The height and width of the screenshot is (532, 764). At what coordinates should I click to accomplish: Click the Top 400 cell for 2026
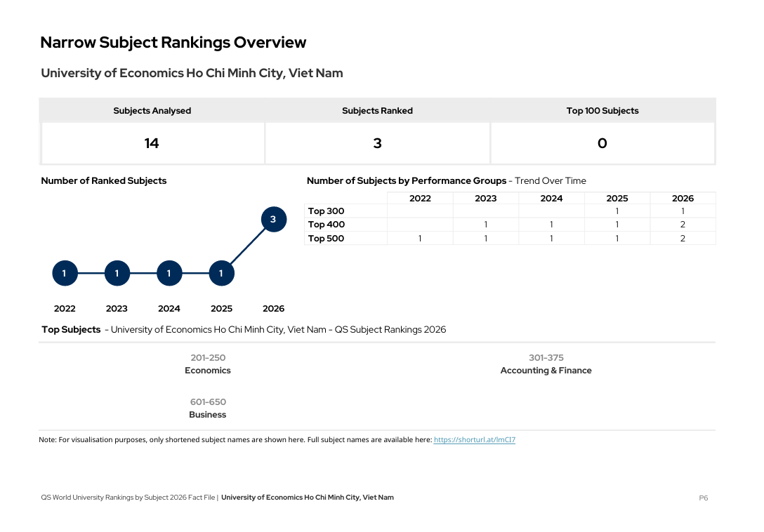point(683,225)
